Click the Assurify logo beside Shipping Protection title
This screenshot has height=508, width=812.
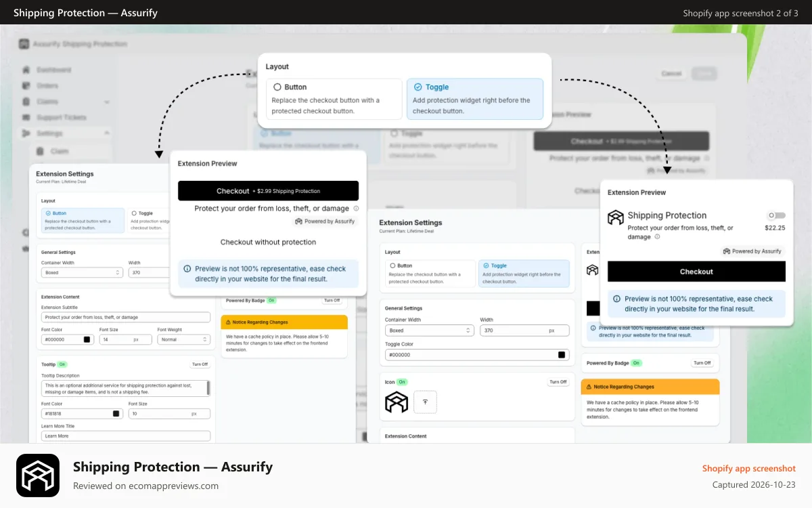pyautogui.click(x=615, y=217)
